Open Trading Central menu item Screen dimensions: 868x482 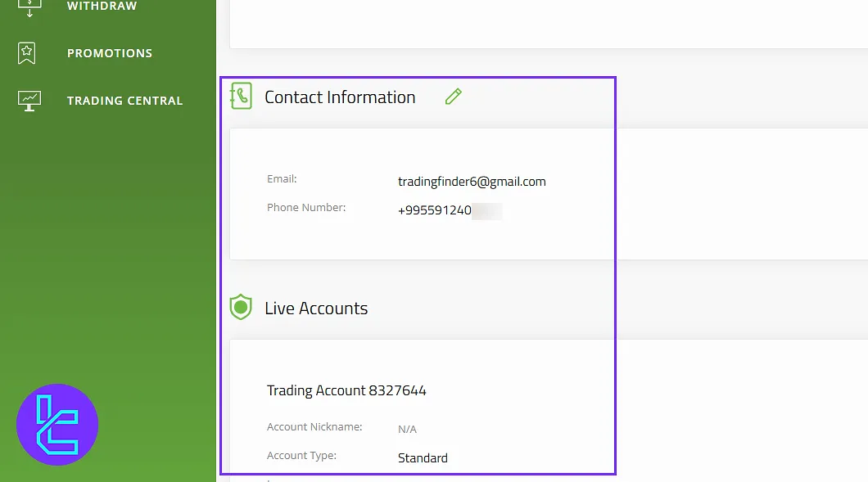pyautogui.click(x=124, y=101)
